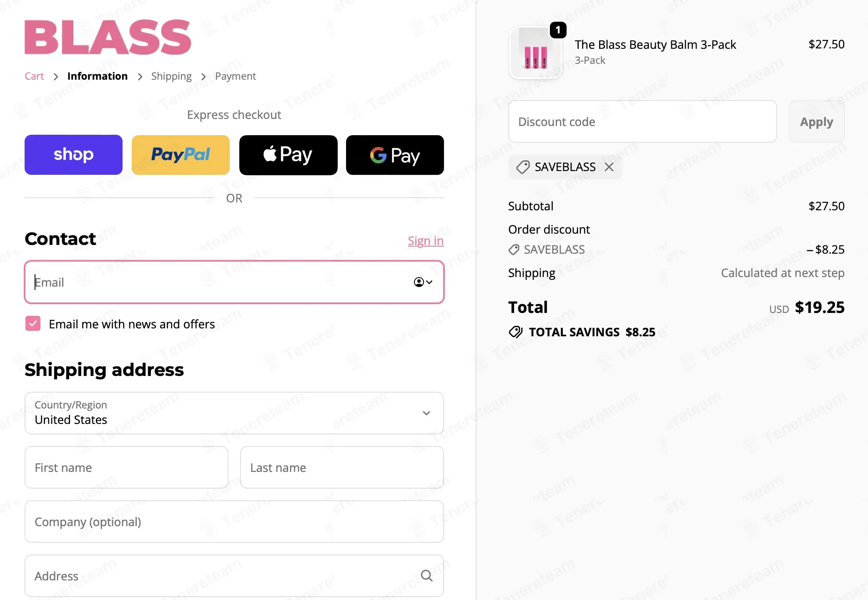Check out using Google Pay

395,155
